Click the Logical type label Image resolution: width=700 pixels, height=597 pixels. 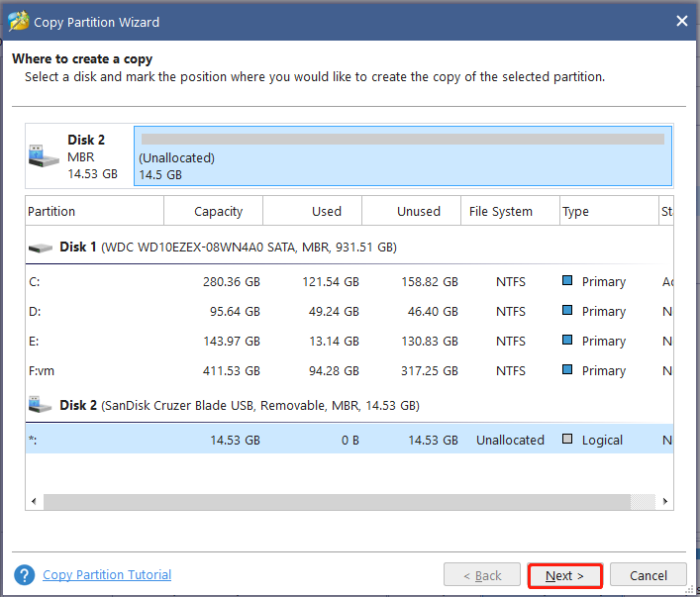pyautogui.click(x=602, y=441)
